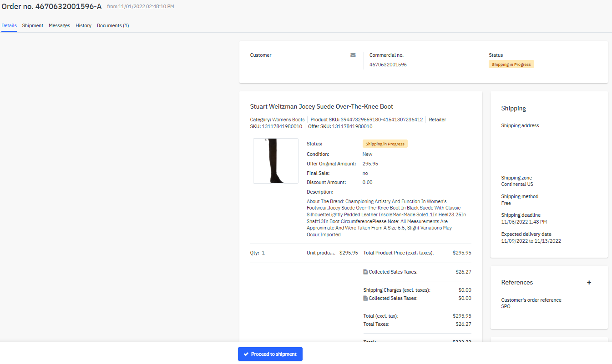Select the Stuart Weitzman Jocey boot title
The image size is (612, 364).
pos(321,106)
